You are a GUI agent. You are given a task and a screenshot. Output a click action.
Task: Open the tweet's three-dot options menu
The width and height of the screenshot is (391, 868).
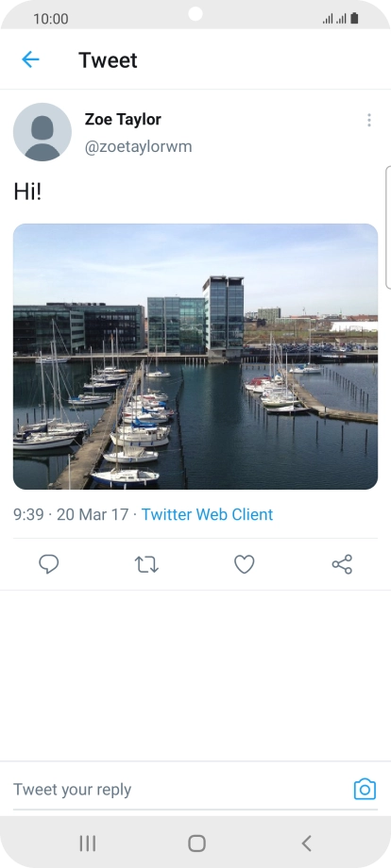click(x=369, y=120)
